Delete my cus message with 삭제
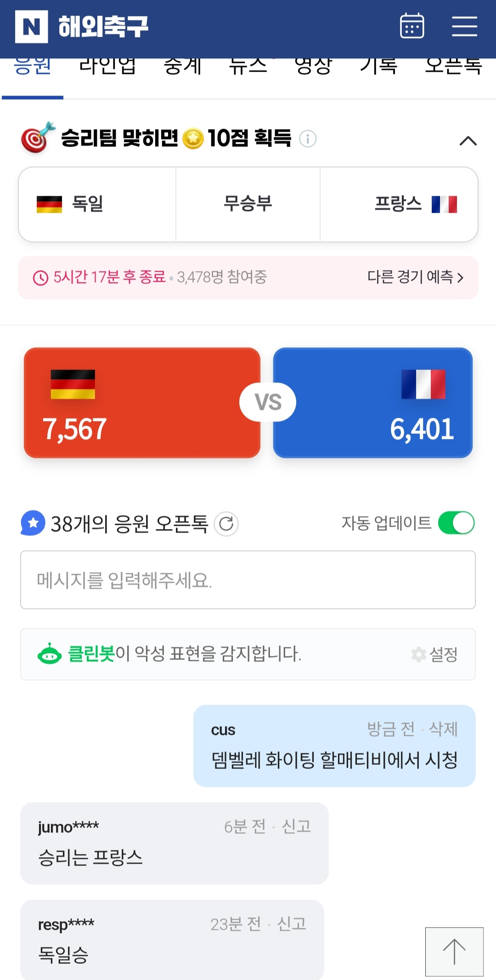The height and width of the screenshot is (980, 496). pos(443,729)
